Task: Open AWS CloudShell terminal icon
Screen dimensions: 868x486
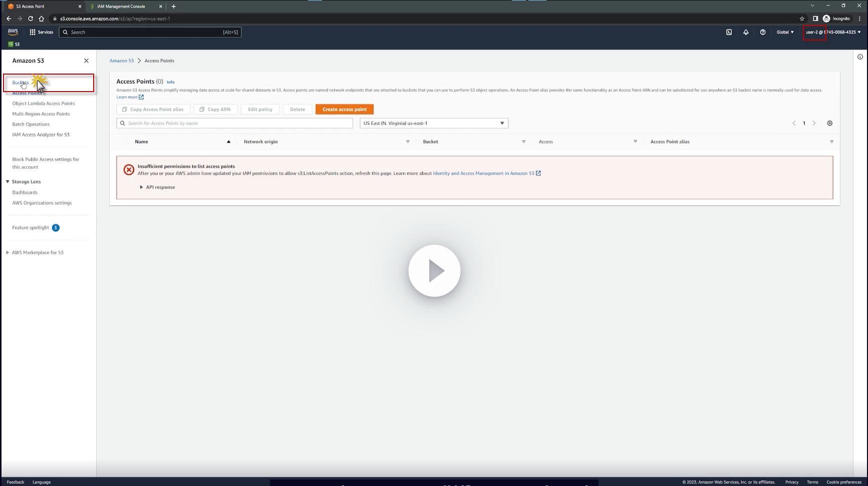Action: [729, 32]
